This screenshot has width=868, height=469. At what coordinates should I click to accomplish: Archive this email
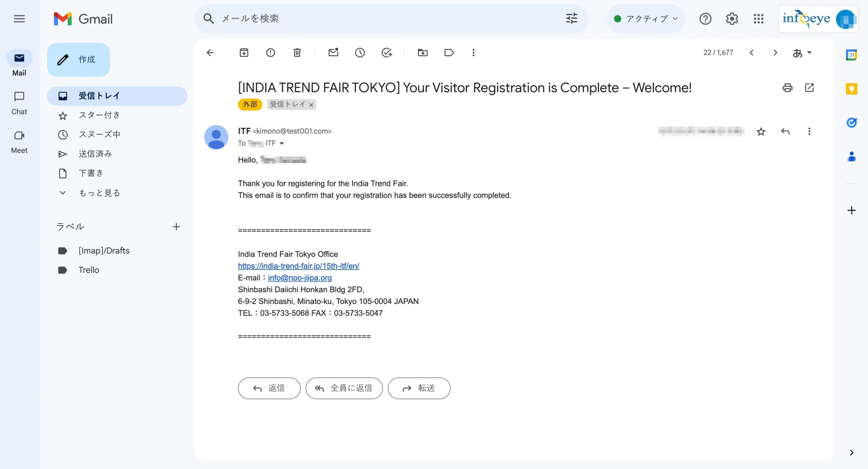tap(244, 53)
